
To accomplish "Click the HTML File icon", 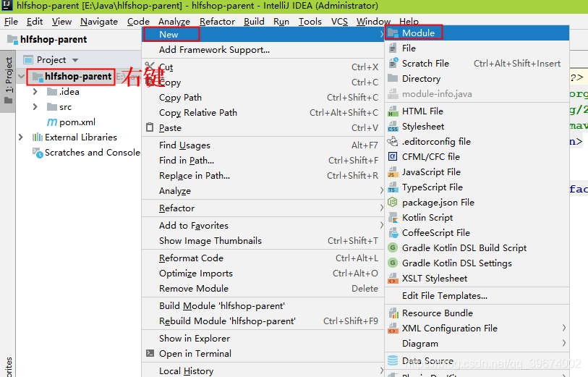I will click(393, 111).
